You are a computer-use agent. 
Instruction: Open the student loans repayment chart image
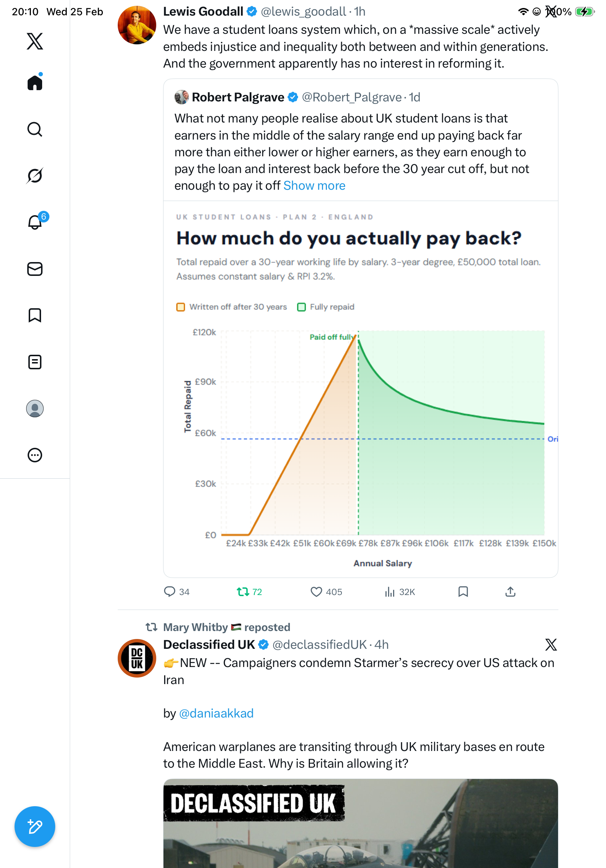(x=360, y=389)
